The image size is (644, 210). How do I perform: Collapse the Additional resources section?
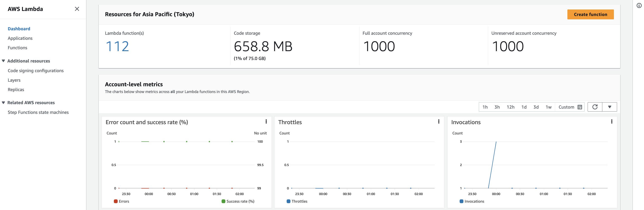pyautogui.click(x=4, y=61)
